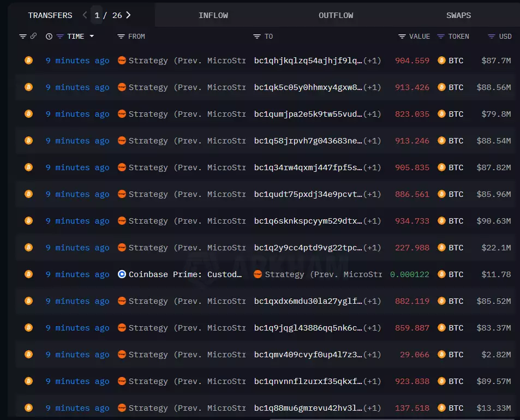
Task: Click the page number field showing 1
Action: pos(97,15)
